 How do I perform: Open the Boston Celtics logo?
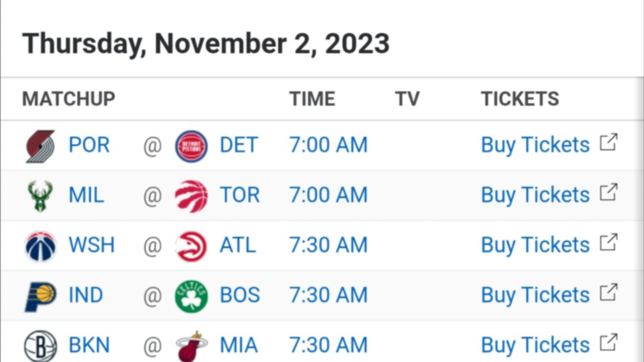coord(191,297)
